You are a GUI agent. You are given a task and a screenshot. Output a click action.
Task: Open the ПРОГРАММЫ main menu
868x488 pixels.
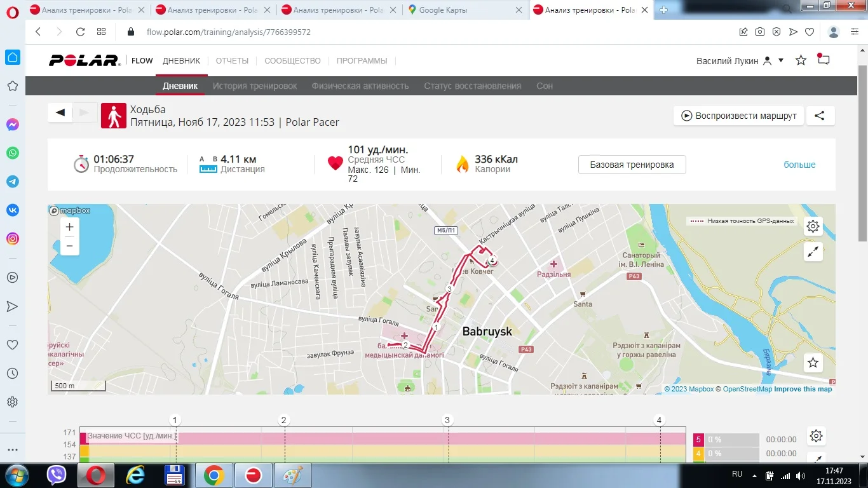(362, 61)
